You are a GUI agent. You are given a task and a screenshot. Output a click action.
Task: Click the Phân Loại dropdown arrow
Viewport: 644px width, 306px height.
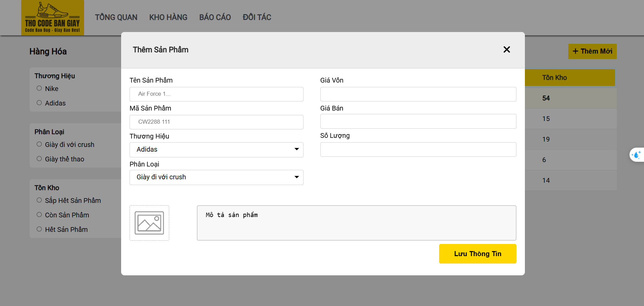click(x=296, y=177)
